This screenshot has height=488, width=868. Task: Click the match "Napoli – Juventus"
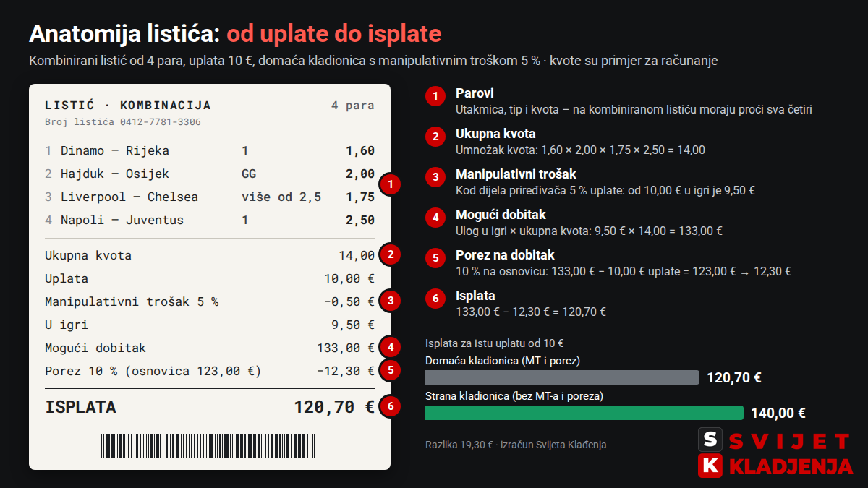[x=122, y=221]
